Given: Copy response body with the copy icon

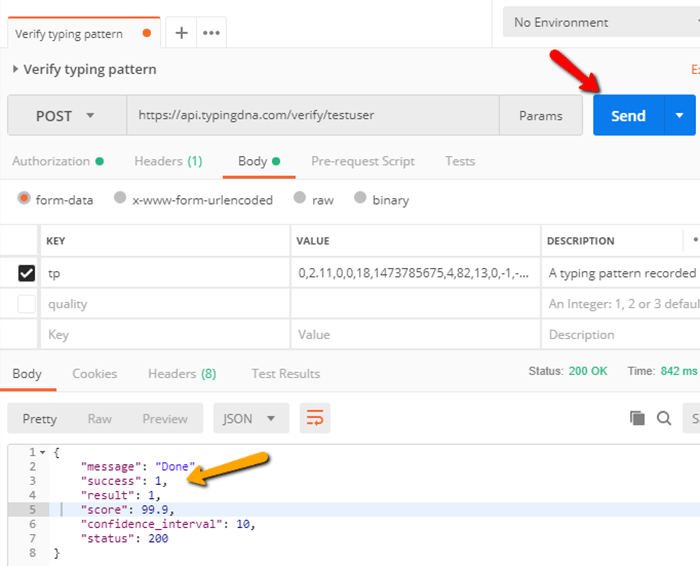Looking at the screenshot, I should tap(637, 418).
